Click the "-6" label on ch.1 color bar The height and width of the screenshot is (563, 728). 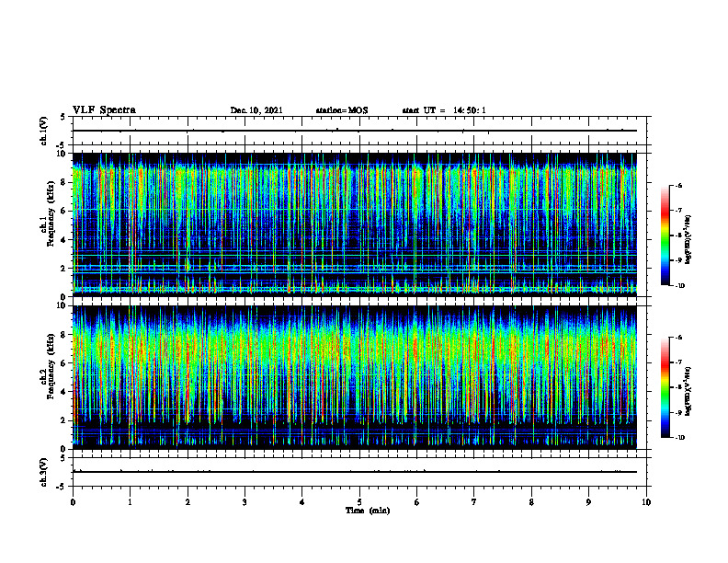(678, 186)
